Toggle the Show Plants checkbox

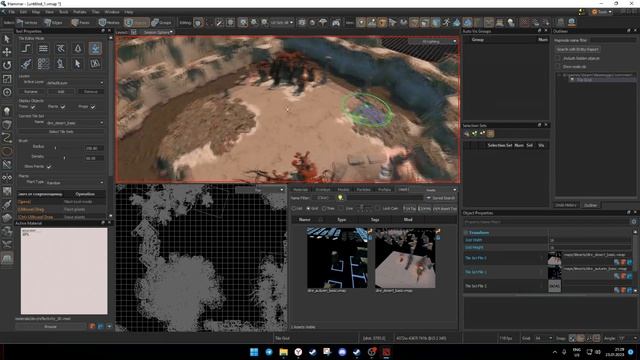tap(49, 167)
